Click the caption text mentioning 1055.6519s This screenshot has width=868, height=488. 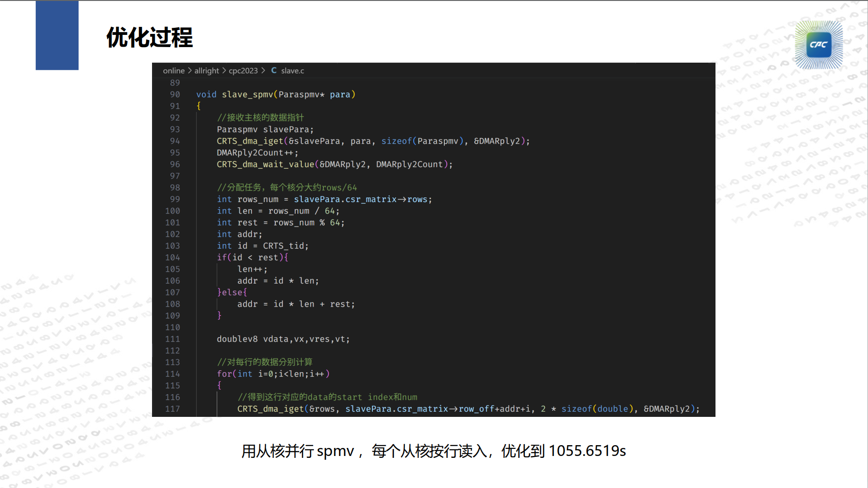[x=433, y=451]
